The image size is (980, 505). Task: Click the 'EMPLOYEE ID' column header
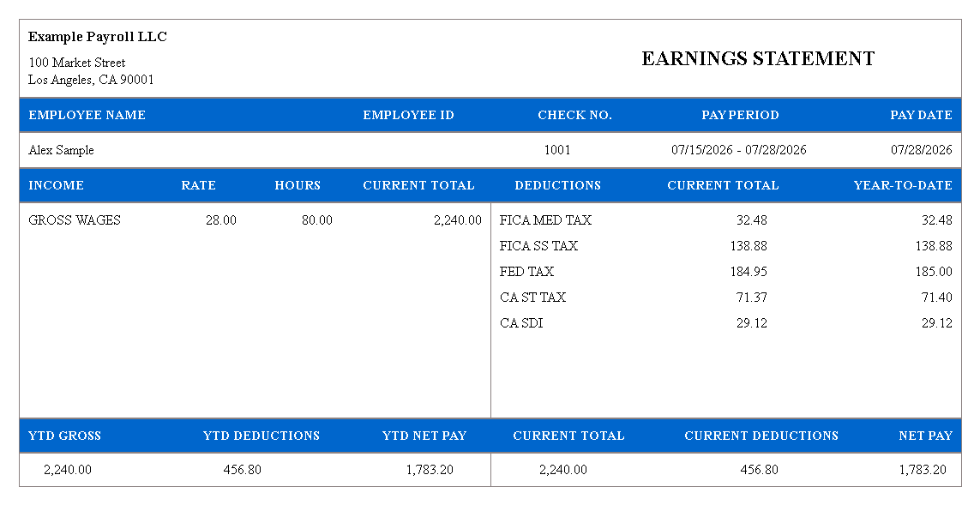[408, 115]
